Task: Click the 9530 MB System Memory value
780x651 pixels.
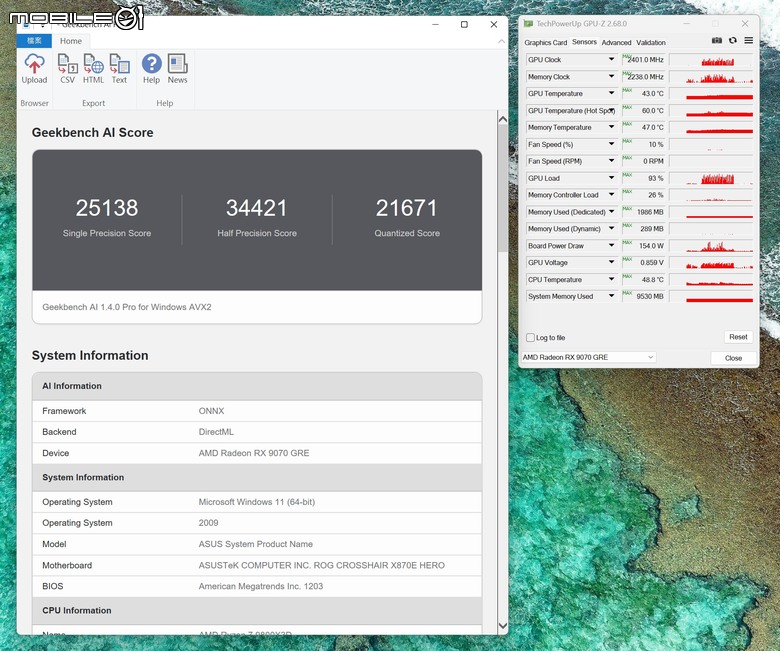Action: [650, 296]
